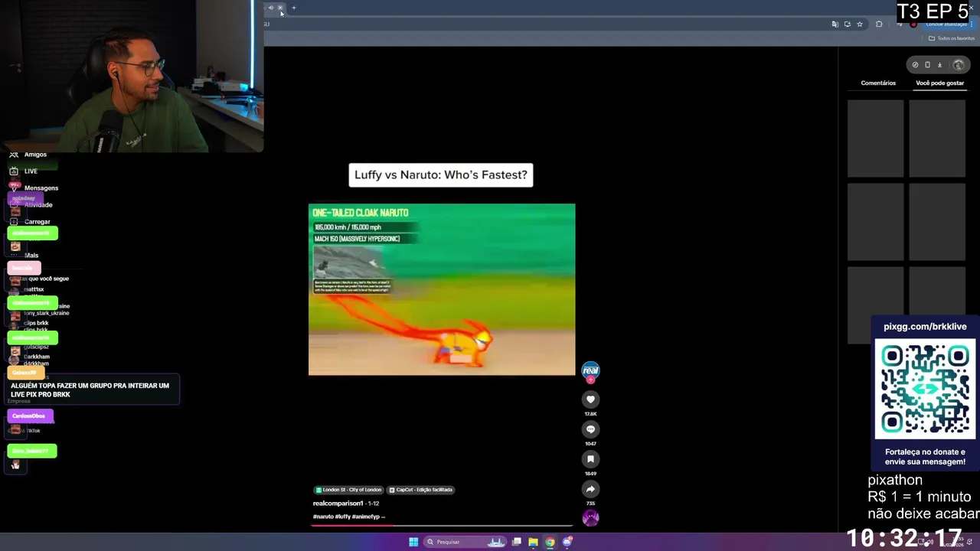Click clips brkk in following list
The height and width of the screenshot is (551, 980).
click(36, 323)
